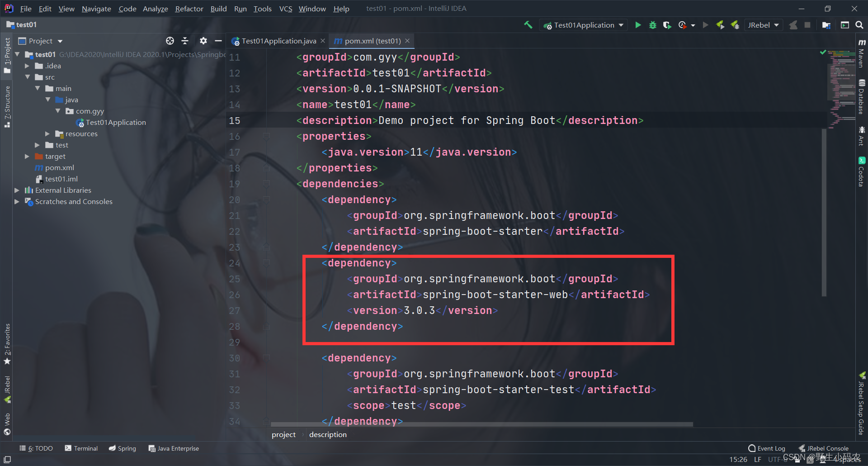Image resolution: width=868 pixels, height=466 pixels.
Task: Start debugging with the bug icon
Action: (x=652, y=25)
